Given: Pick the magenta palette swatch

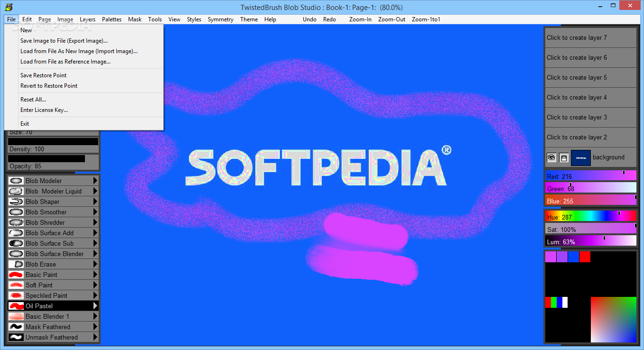Looking at the screenshot, I should [551, 257].
